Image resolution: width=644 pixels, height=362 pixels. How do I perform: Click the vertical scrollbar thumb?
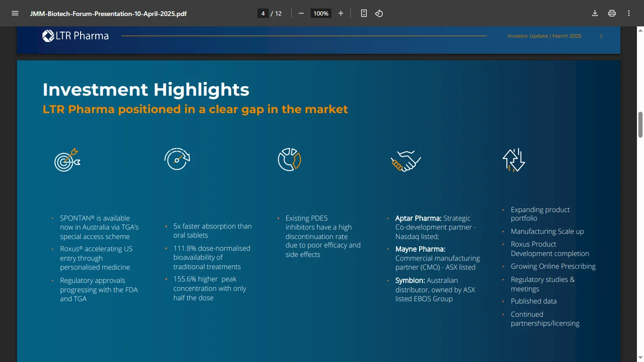640,124
